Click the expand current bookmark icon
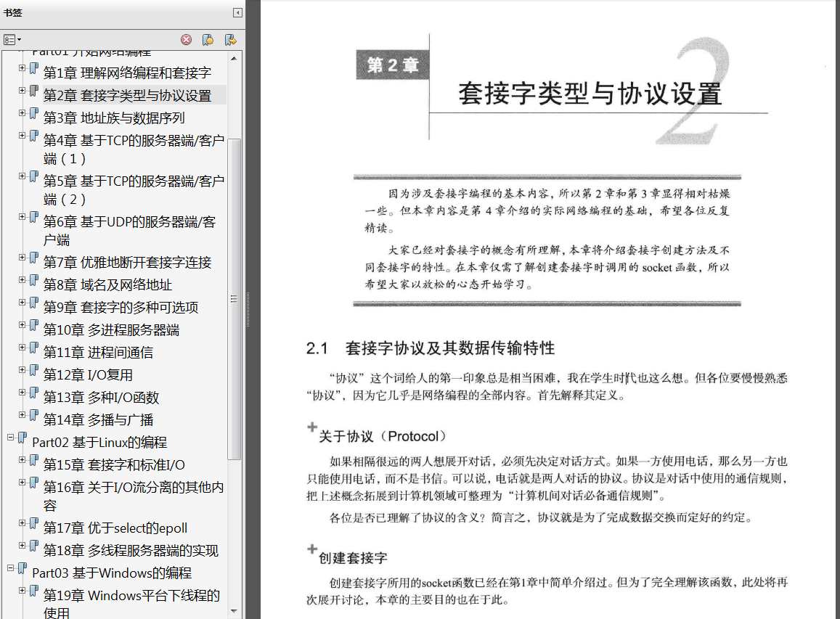 tap(231, 40)
